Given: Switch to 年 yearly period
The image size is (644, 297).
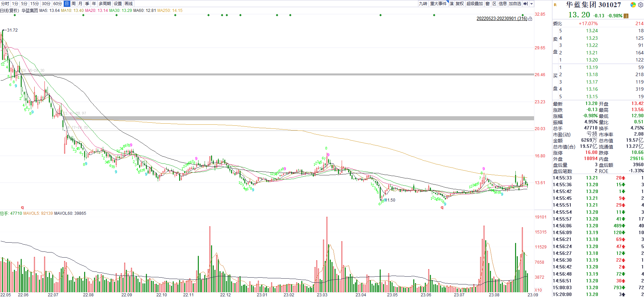Looking at the screenshot, I should 94,4.
